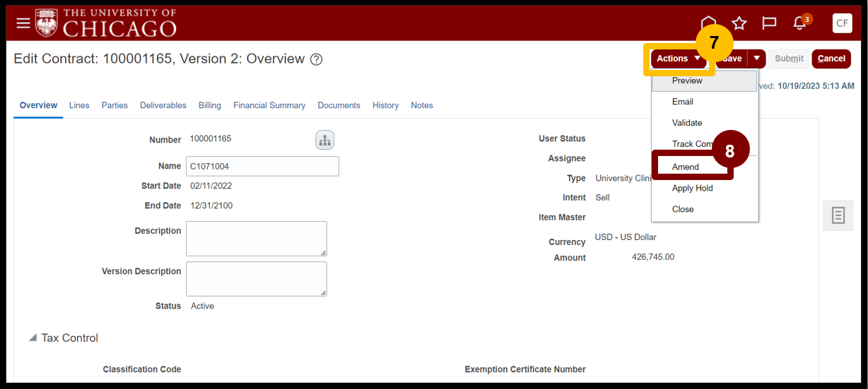Switch to the Overview tab
This screenshot has width=868, height=389.
38,105
